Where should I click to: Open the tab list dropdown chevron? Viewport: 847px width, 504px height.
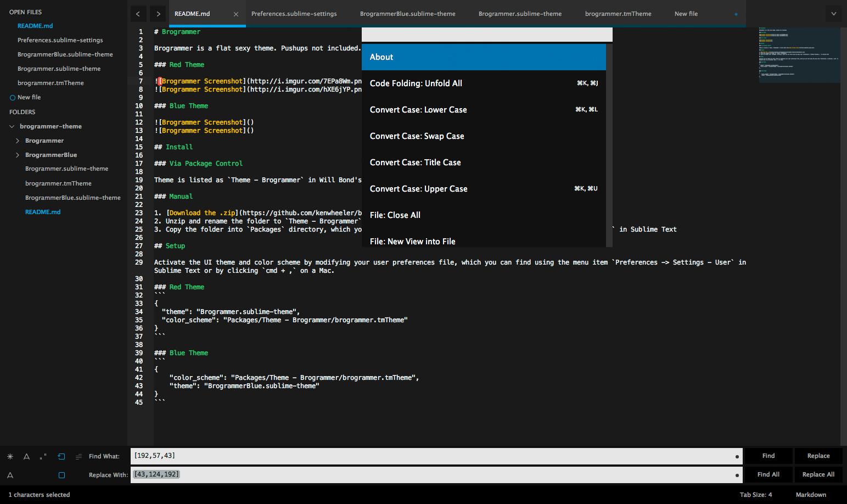(x=833, y=14)
